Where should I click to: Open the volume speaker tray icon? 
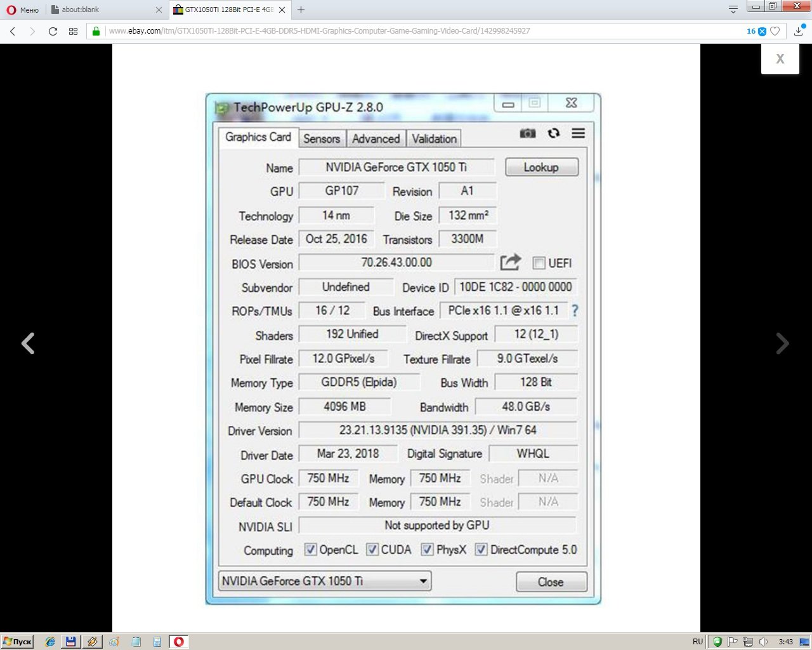coord(763,642)
